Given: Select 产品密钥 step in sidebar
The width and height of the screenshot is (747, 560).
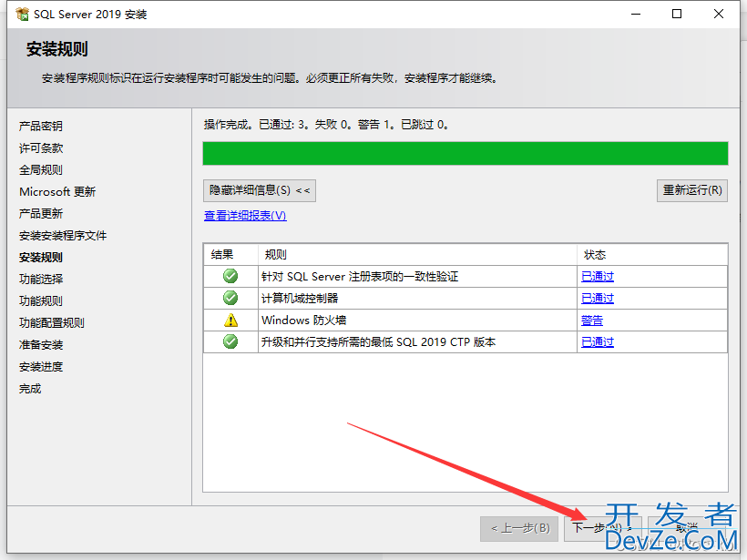Looking at the screenshot, I should pos(41,127).
